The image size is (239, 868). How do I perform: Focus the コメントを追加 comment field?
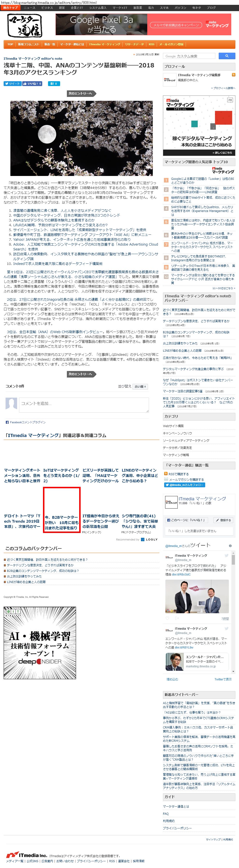(x=84, y=405)
